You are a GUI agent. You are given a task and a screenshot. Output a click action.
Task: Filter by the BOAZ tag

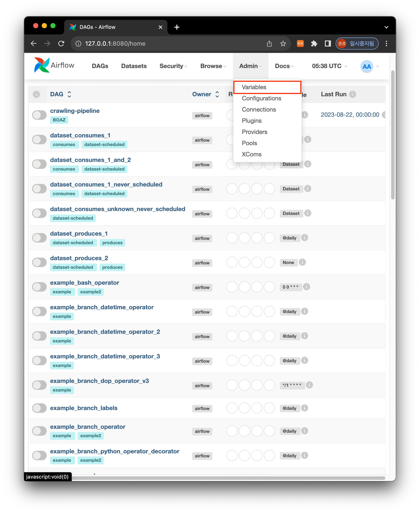click(59, 120)
